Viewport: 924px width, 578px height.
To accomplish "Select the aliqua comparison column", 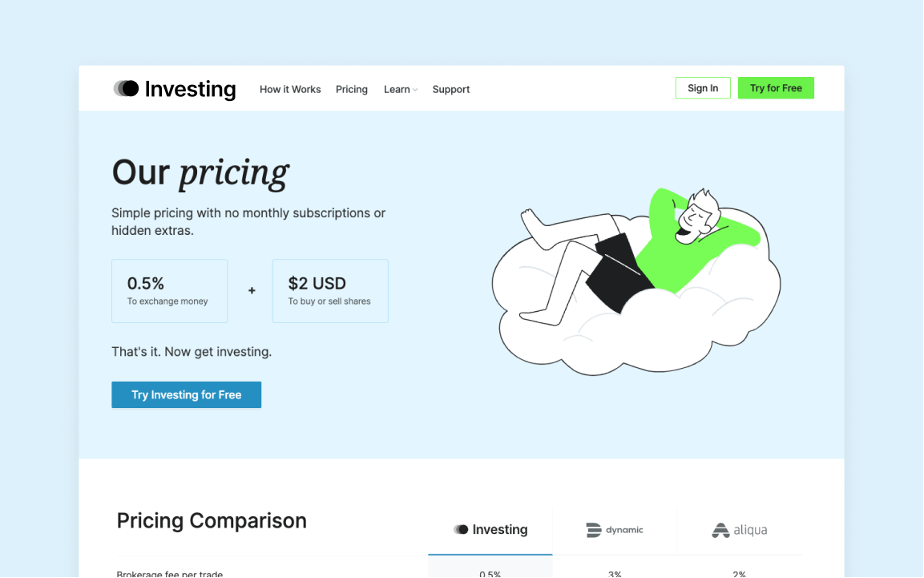I will 740,530.
